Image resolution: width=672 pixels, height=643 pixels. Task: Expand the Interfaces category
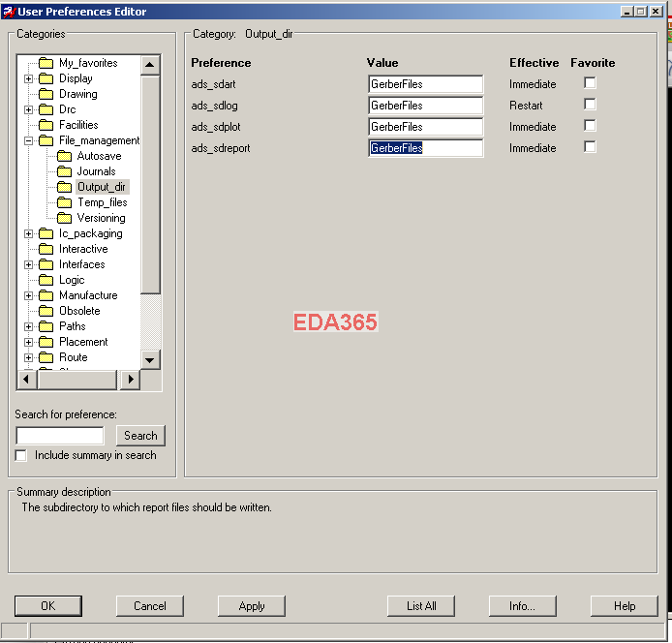pos(28,264)
